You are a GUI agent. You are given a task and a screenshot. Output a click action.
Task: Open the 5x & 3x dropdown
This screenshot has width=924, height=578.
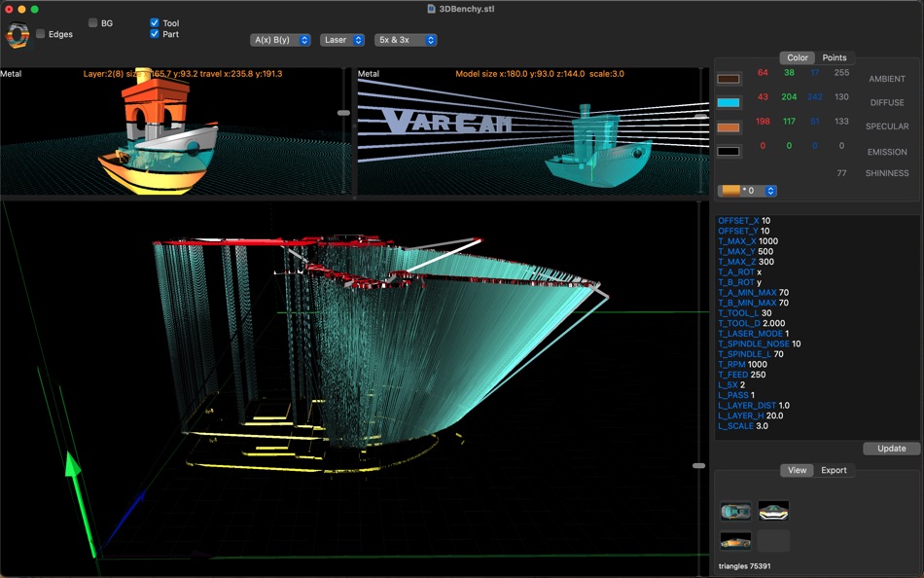[x=406, y=40]
